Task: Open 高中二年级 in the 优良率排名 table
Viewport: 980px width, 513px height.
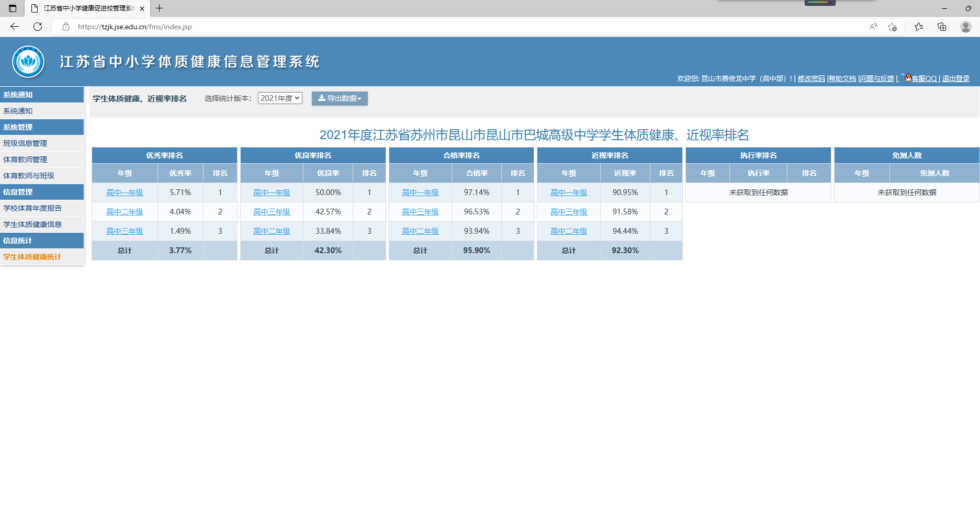Action: coord(272,231)
